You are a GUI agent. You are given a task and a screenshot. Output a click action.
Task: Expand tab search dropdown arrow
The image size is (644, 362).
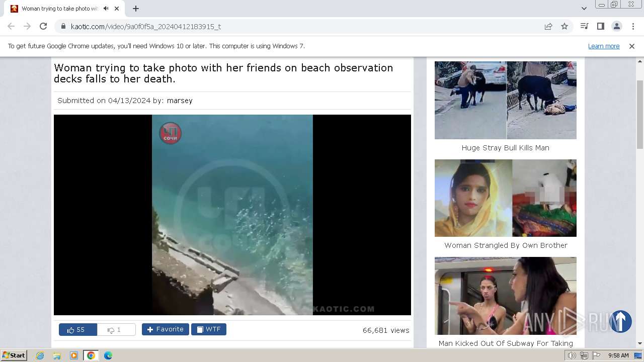tap(584, 9)
